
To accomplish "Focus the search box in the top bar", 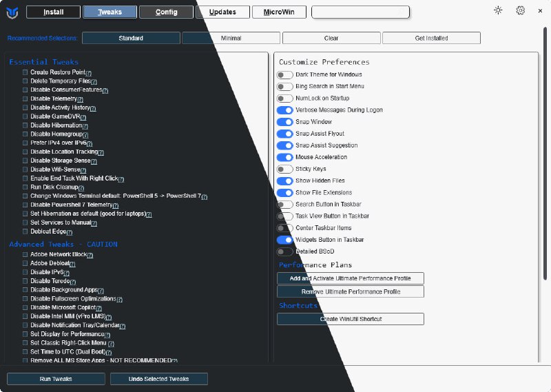I will point(360,12).
